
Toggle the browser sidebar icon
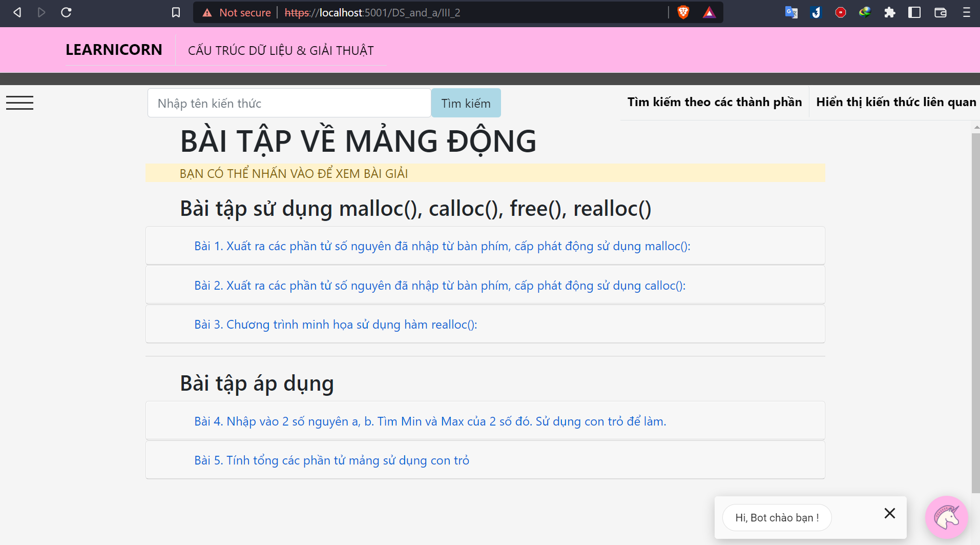point(915,12)
